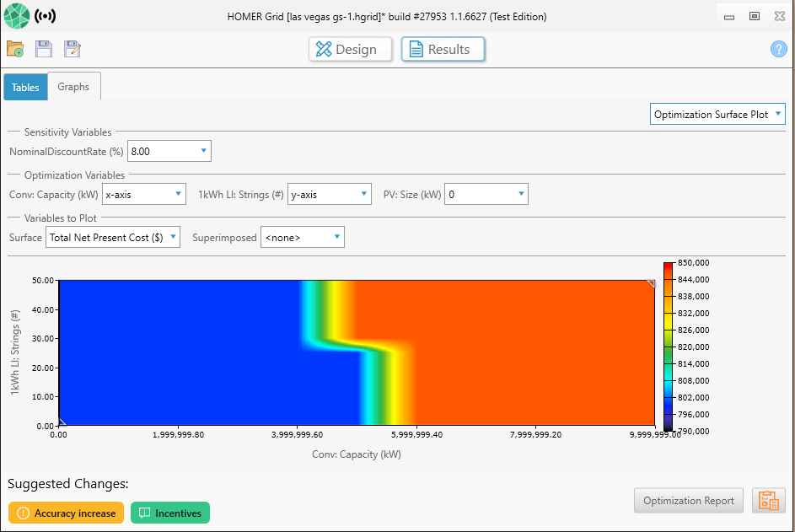795x532 pixels.
Task: Open the help question mark icon
Action: 777,49
